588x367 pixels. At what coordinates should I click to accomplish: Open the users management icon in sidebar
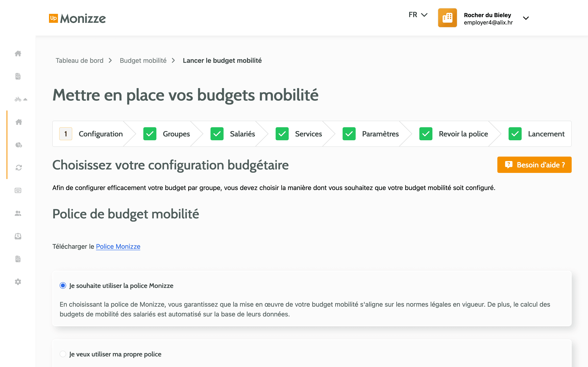18,214
